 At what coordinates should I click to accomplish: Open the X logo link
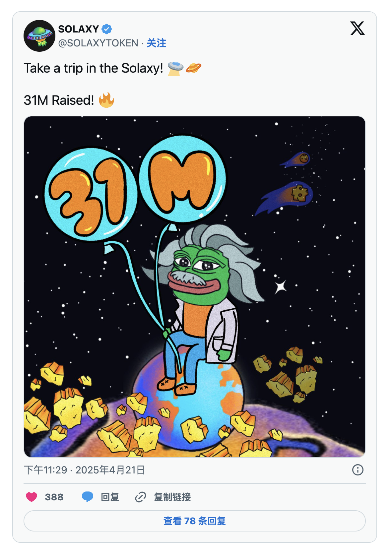tap(357, 28)
